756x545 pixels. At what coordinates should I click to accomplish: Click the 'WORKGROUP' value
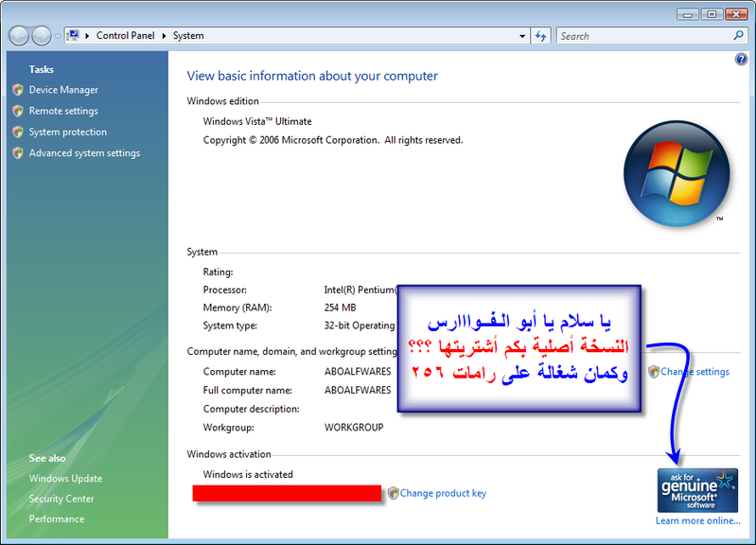coord(354,428)
